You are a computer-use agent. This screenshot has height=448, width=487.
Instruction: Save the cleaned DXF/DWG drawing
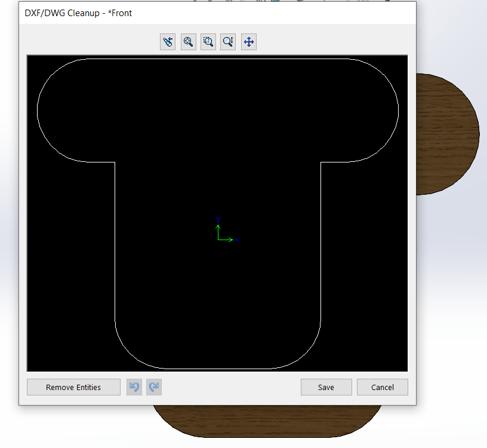tap(326, 387)
